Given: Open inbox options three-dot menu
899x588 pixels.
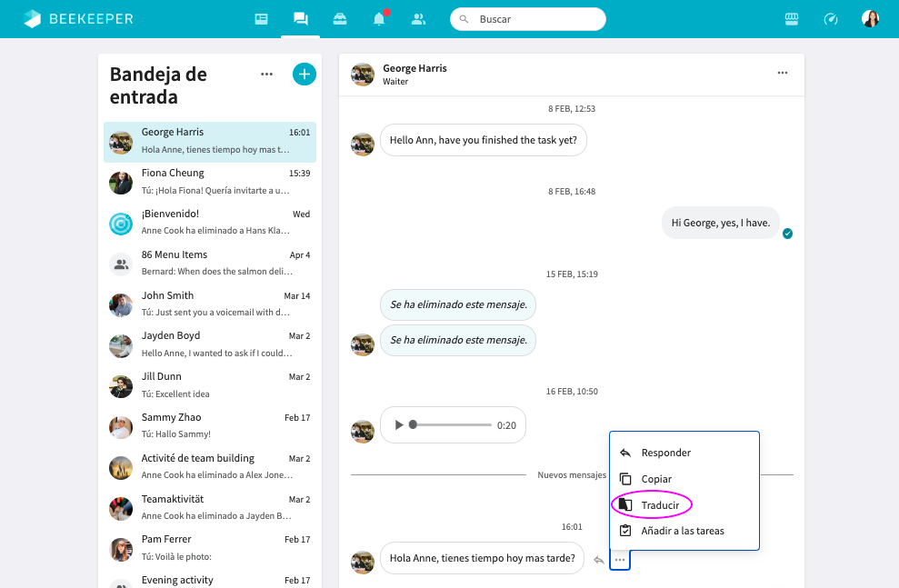Looking at the screenshot, I should pos(266,75).
